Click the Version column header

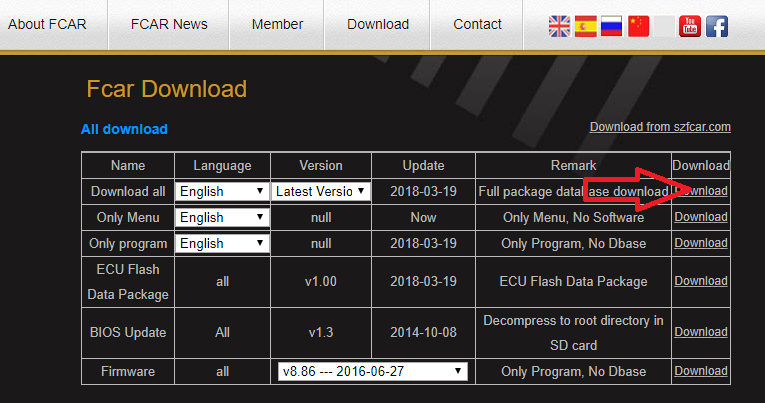click(321, 165)
